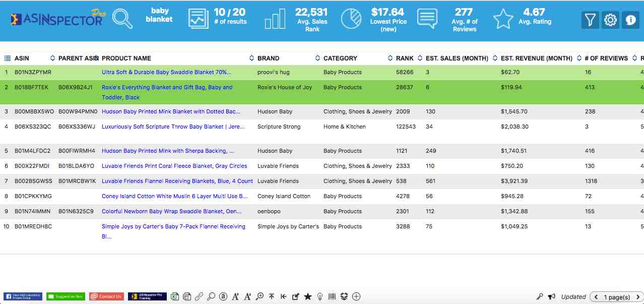
Task: Click the 'Updated' status text
Action: click(x=573, y=297)
